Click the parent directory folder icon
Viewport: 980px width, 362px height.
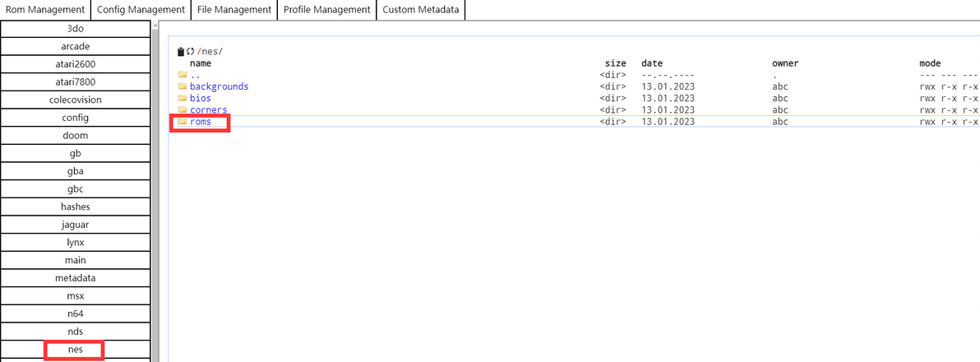(183, 75)
